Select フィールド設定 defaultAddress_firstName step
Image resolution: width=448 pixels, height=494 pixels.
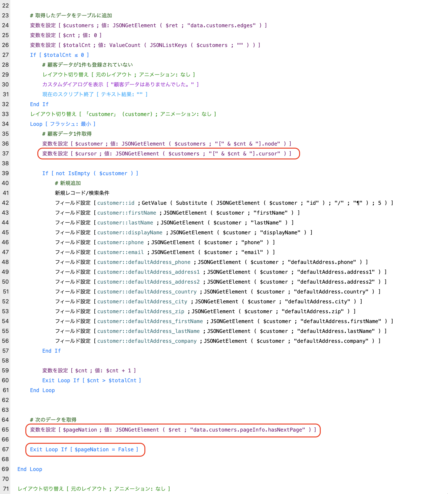(224, 321)
